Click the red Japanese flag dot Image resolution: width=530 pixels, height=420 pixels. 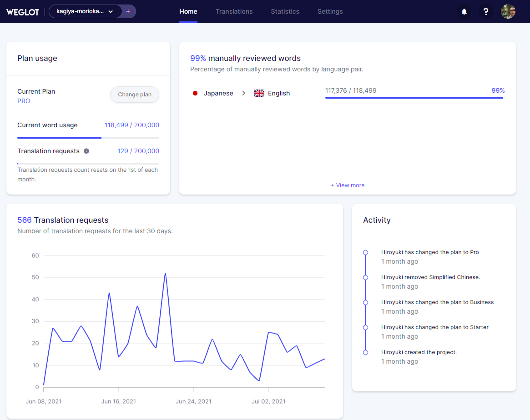pos(195,93)
